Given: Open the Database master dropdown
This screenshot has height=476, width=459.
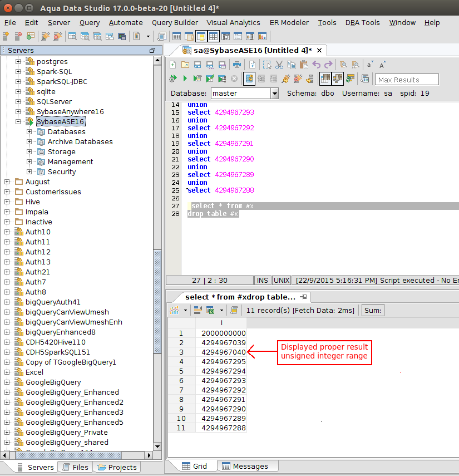Looking at the screenshot, I should (x=274, y=93).
